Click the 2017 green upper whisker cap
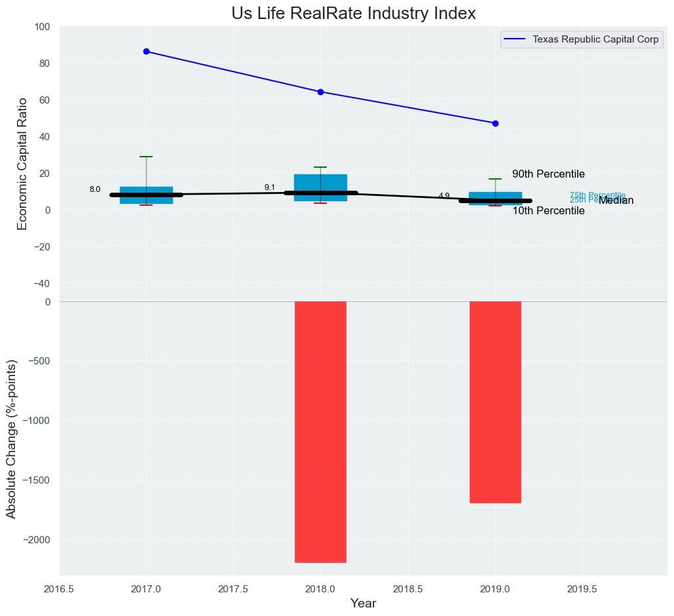 click(146, 157)
